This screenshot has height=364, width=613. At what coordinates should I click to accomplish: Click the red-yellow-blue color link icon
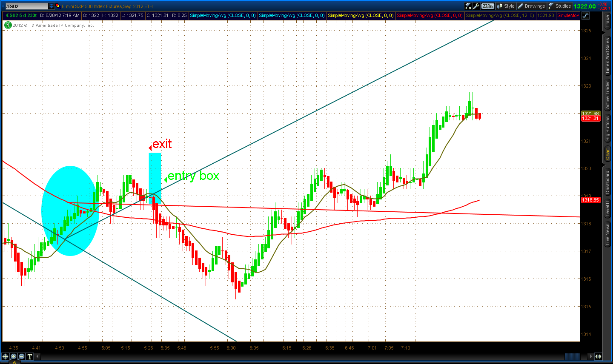[x=58, y=6]
